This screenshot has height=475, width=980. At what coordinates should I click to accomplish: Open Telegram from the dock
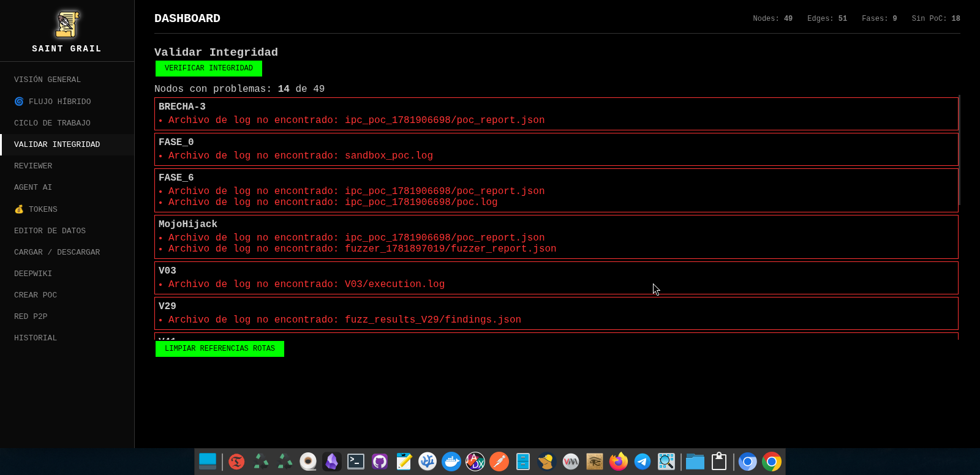(643, 462)
